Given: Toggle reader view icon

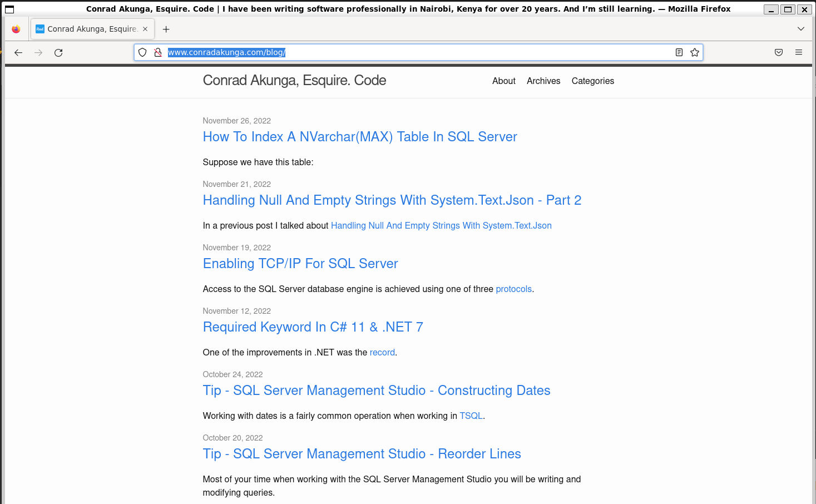Looking at the screenshot, I should coord(679,52).
